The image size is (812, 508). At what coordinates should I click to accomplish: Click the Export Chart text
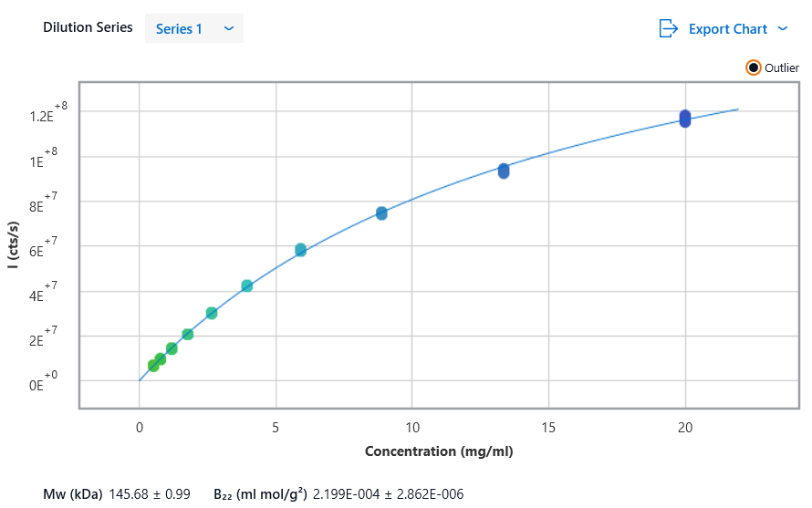coord(727,28)
